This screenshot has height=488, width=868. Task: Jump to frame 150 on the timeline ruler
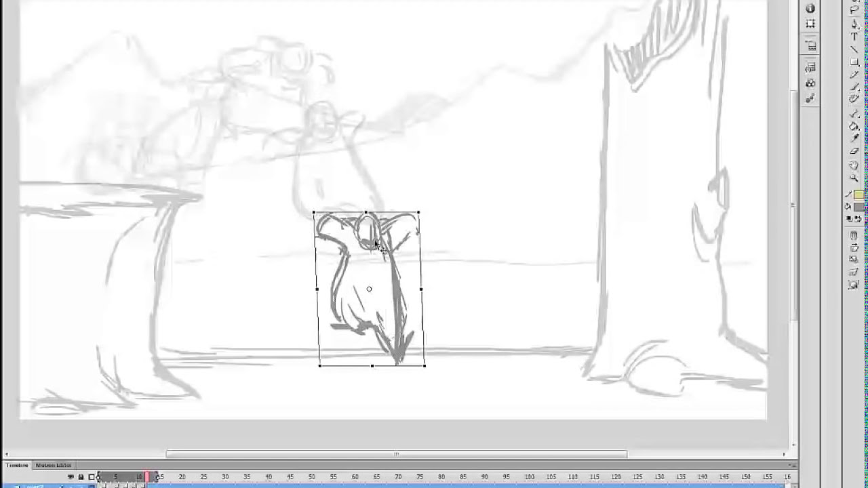(x=746, y=477)
